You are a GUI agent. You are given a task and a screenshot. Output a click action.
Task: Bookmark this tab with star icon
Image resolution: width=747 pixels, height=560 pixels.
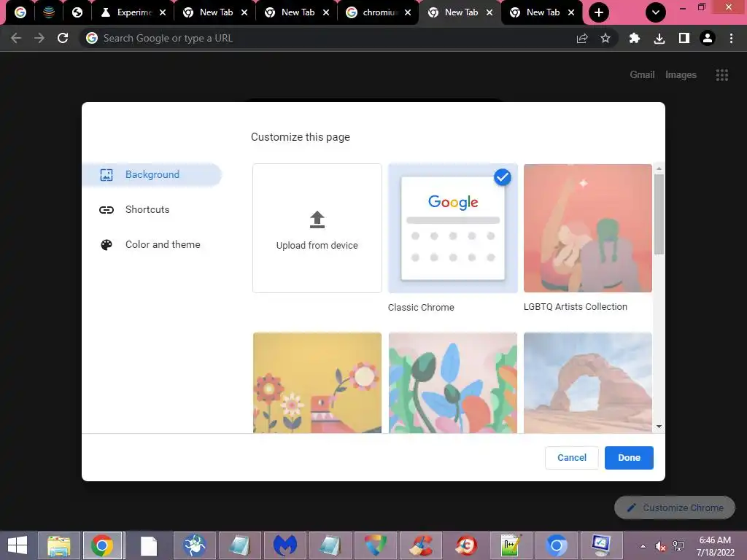605,38
